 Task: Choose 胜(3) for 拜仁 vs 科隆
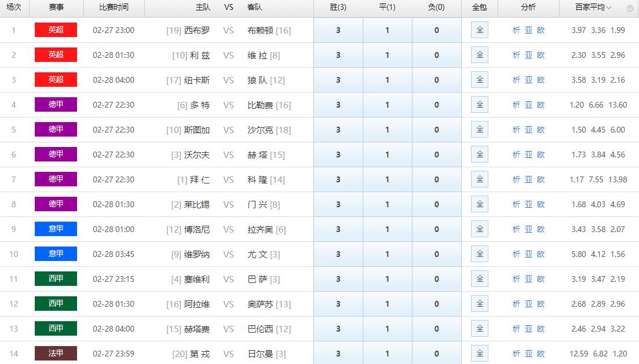click(338, 179)
